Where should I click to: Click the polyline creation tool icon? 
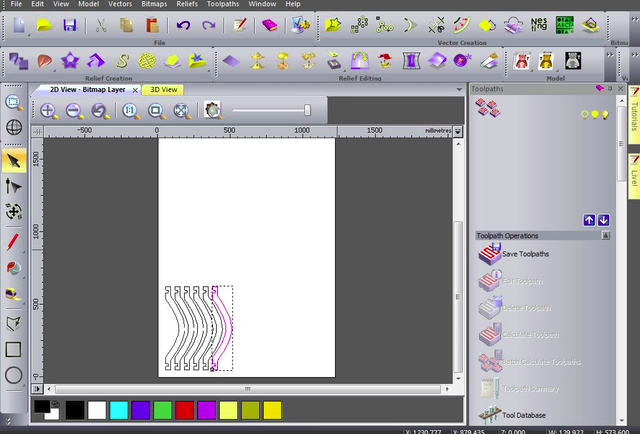tap(13, 323)
